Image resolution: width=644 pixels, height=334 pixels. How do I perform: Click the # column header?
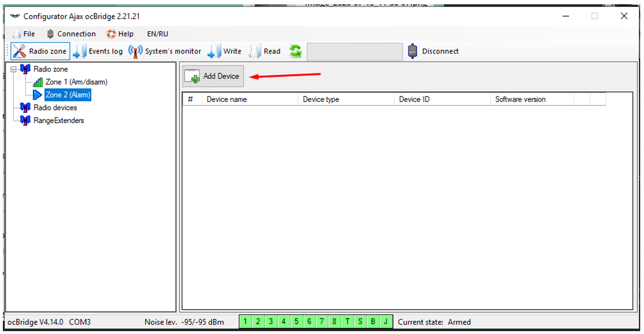[192, 99]
